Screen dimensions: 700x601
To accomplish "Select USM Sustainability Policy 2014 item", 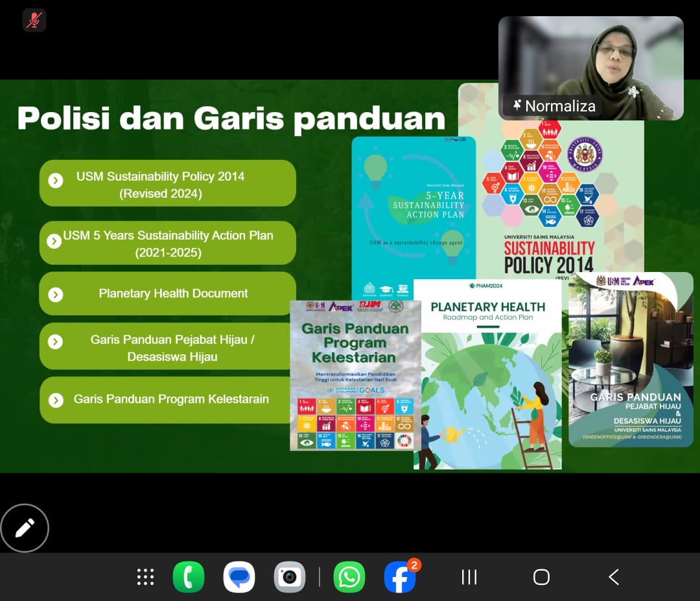I will [167, 183].
